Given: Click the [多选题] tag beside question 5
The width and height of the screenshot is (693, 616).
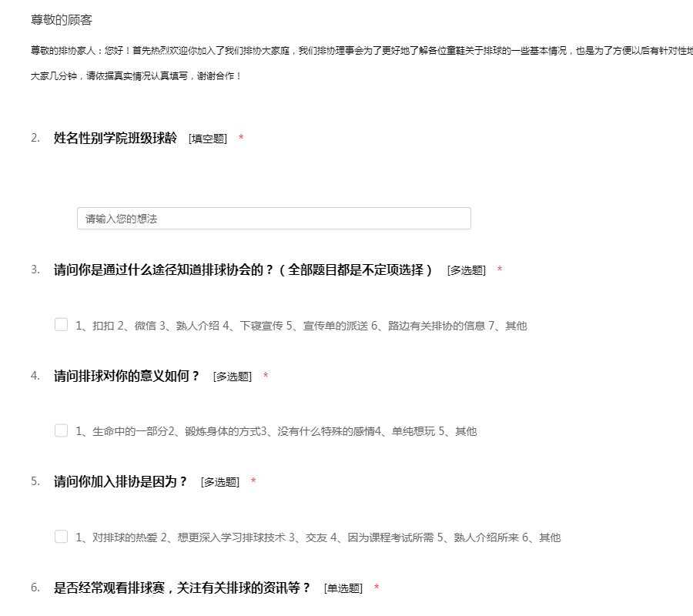Looking at the screenshot, I should (220, 483).
